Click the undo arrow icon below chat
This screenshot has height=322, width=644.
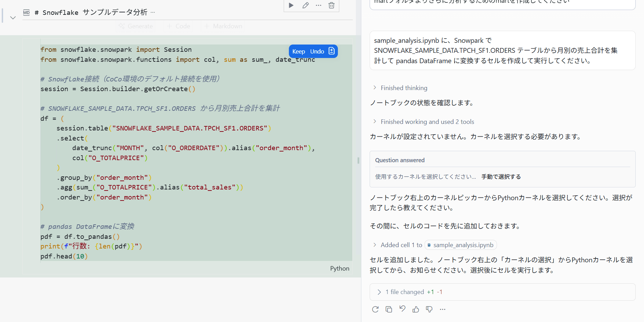tap(402, 309)
